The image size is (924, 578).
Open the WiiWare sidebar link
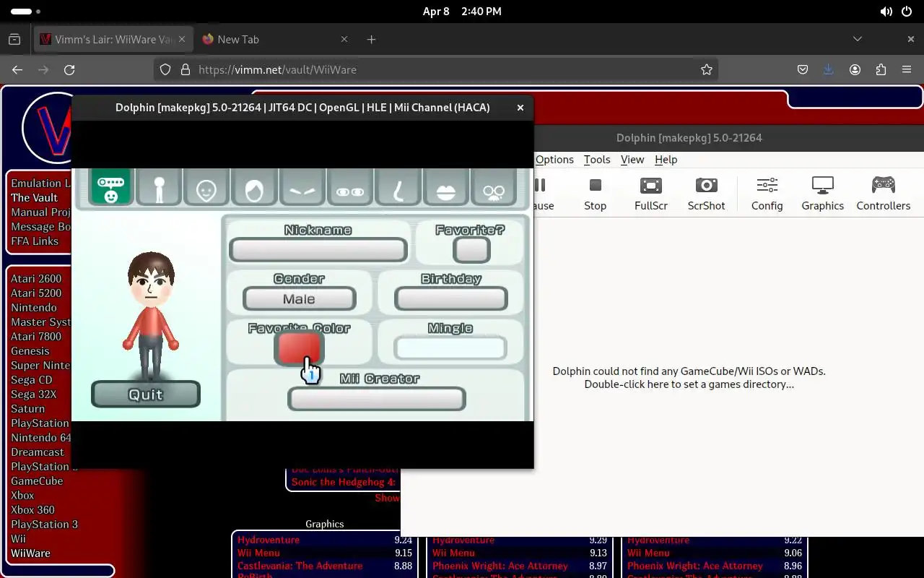pyautogui.click(x=30, y=553)
